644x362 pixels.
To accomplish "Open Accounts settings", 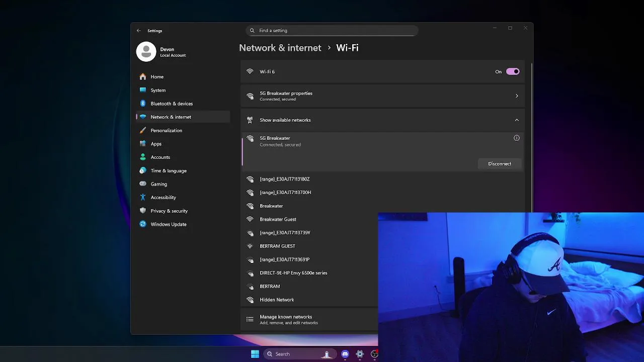I will click(x=183, y=157).
